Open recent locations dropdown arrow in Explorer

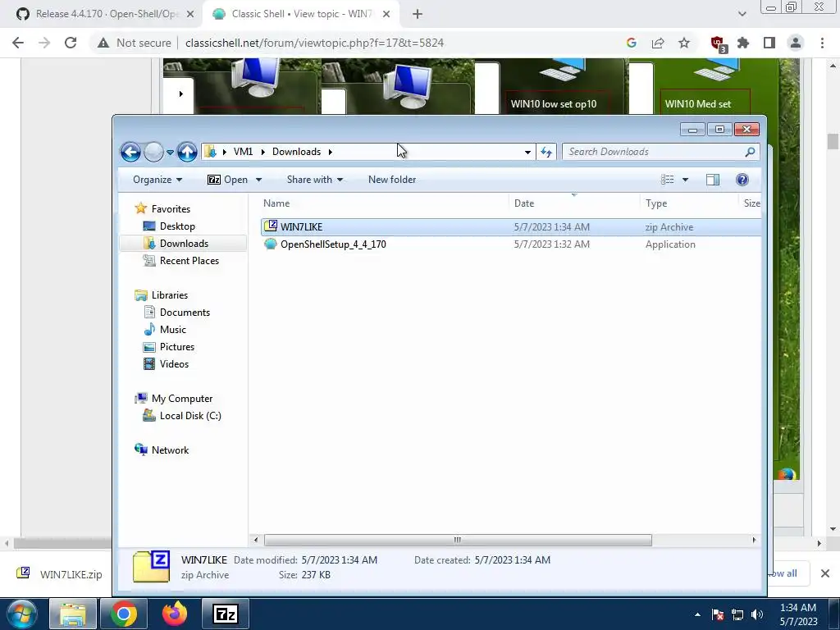(x=170, y=152)
